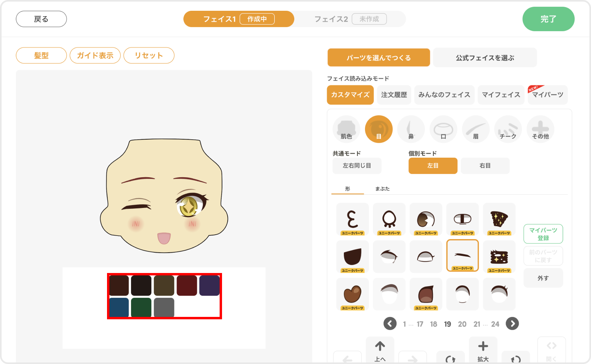
Task: Go to previous page of eye parts
Action: tap(390, 324)
